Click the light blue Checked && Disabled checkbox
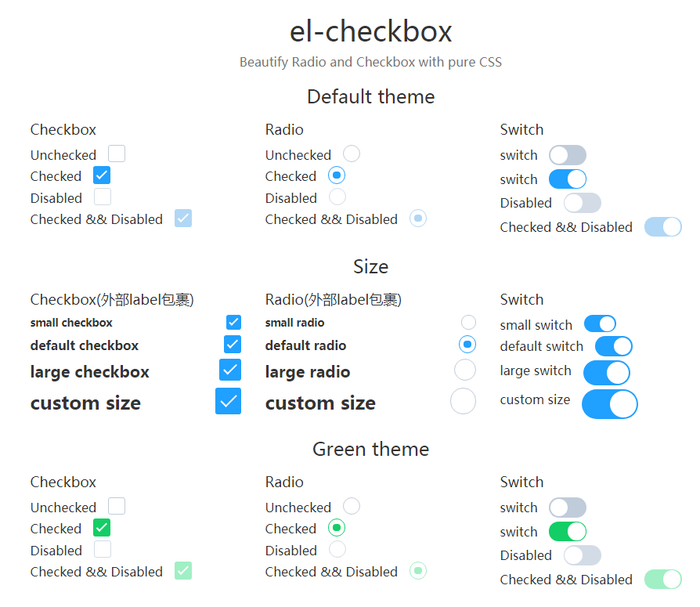Viewport: 700px width, 607px height. click(183, 219)
